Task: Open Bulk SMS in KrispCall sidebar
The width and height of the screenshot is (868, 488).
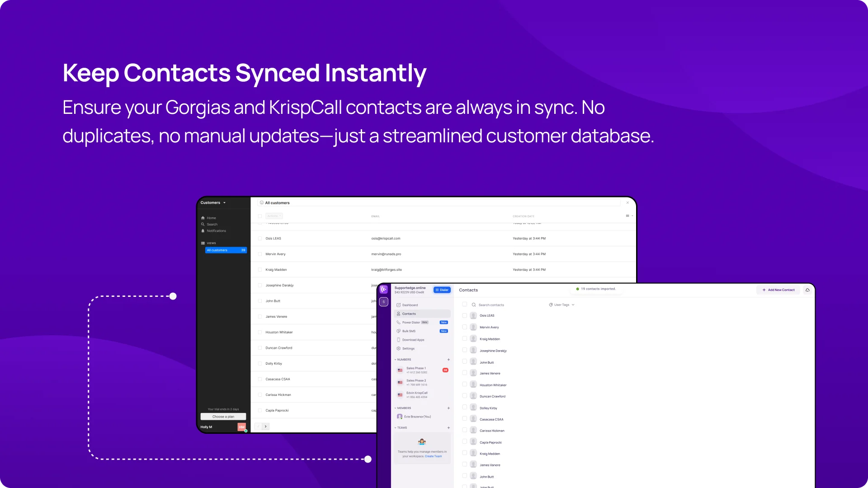Action: click(406, 331)
